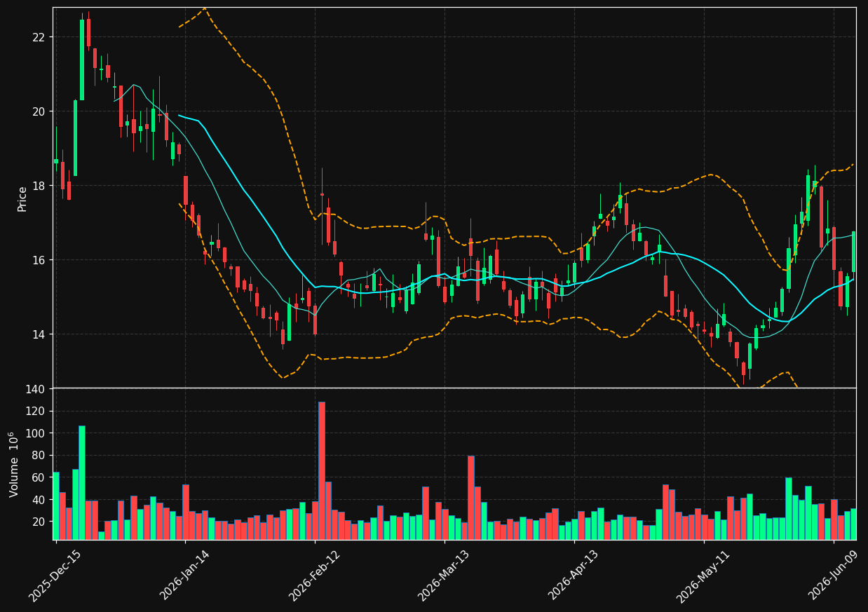This screenshot has height=612, width=868.
Task: Click the price axis value 22
Action: [38, 36]
